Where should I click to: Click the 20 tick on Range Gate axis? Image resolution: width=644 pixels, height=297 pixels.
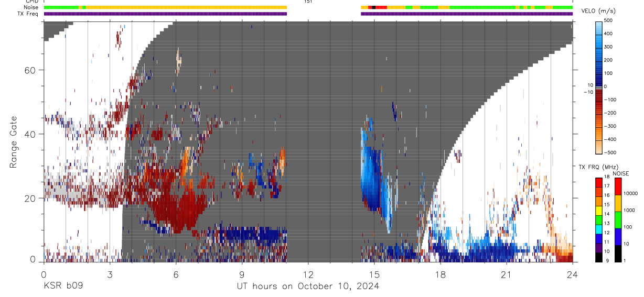(30, 198)
